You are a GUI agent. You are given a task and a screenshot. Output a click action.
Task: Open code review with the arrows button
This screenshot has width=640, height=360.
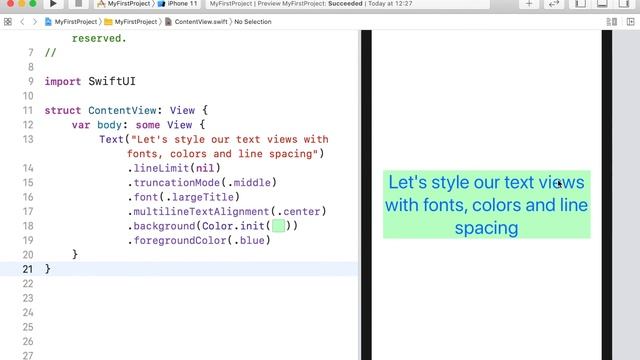click(553, 4)
